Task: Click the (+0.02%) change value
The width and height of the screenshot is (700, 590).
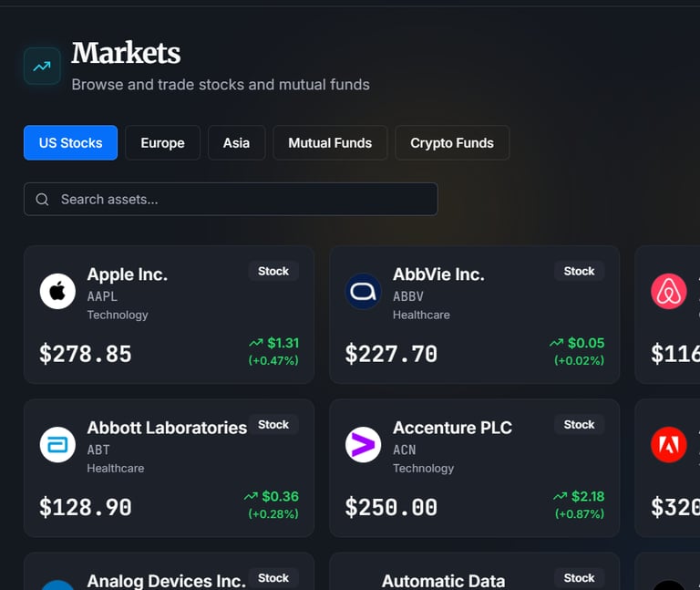Action: point(579,360)
